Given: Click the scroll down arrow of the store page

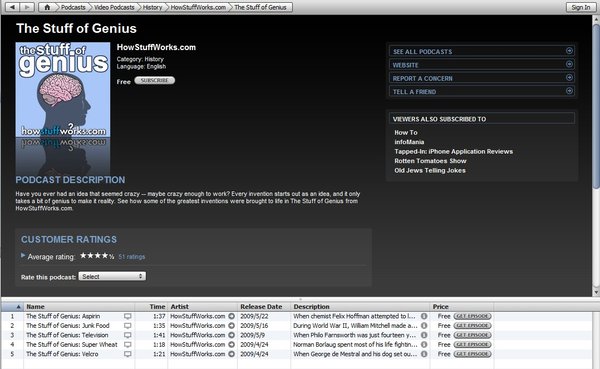Looking at the screenshot, I should click(x=596, y=292).
